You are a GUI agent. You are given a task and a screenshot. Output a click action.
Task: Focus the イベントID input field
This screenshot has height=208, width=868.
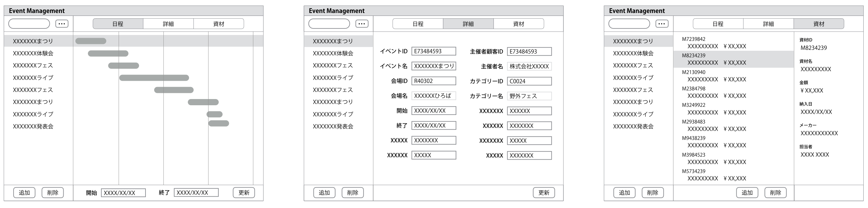(x=434, y=51)
